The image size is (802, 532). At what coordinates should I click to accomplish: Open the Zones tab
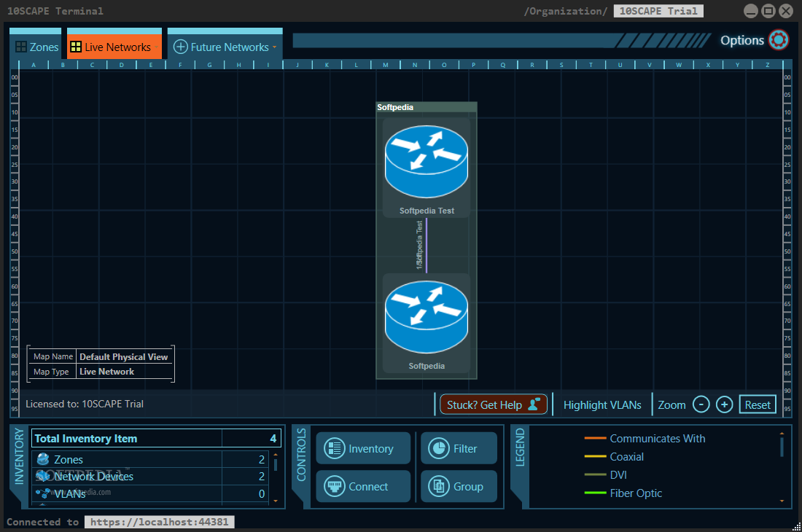pos(35,44)
